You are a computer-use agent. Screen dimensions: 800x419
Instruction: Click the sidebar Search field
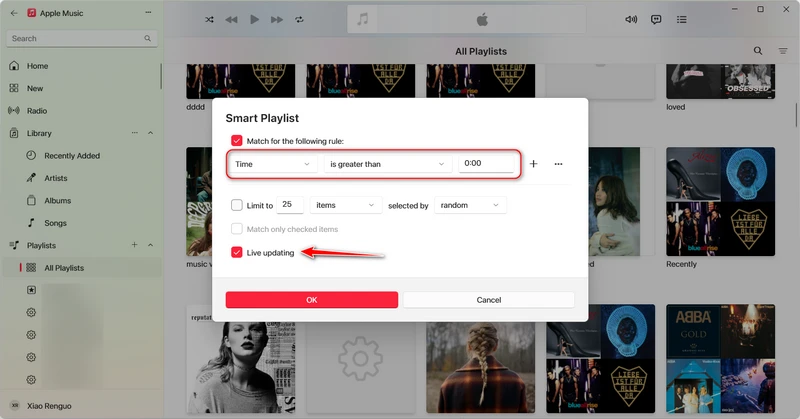click(x=82, y=38)
